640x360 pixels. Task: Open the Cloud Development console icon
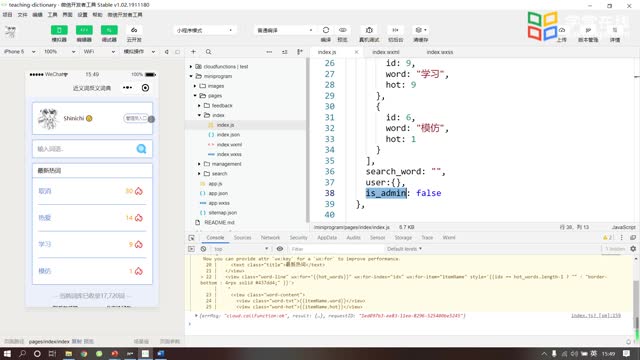click(134, 30)
